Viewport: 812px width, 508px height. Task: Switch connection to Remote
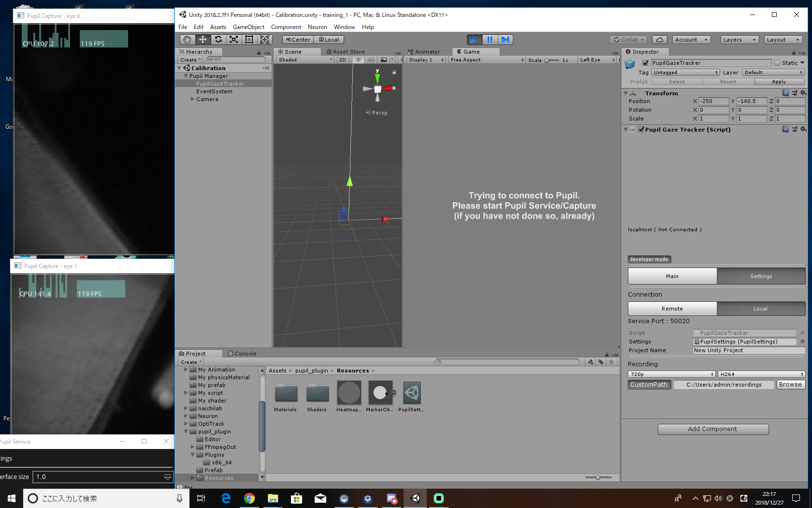coord(672,309)
